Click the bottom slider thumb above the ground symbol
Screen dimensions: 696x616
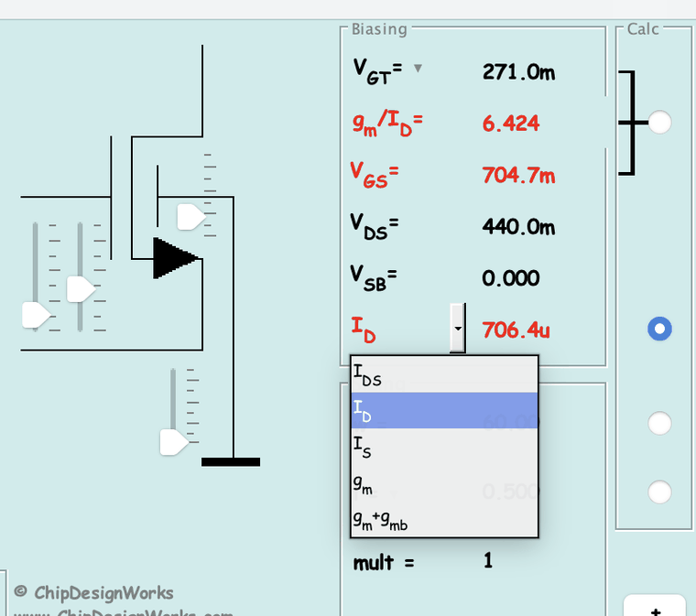174,442
